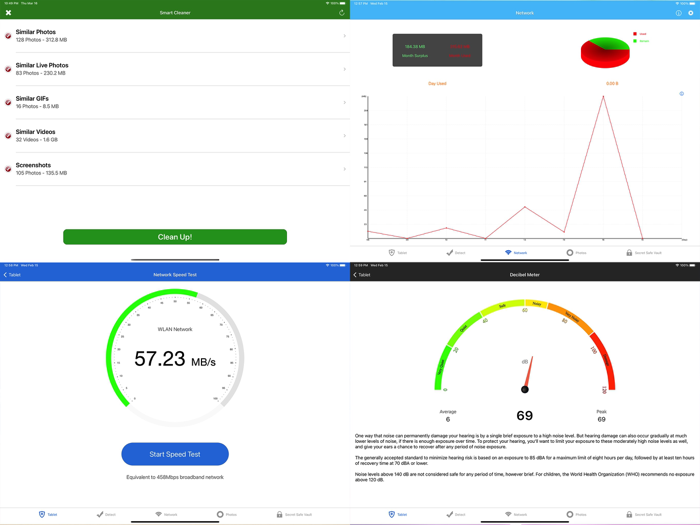Click the orange '0.00 B' value
The width and height of the screenshot is (700, 525).
point(612,83)
